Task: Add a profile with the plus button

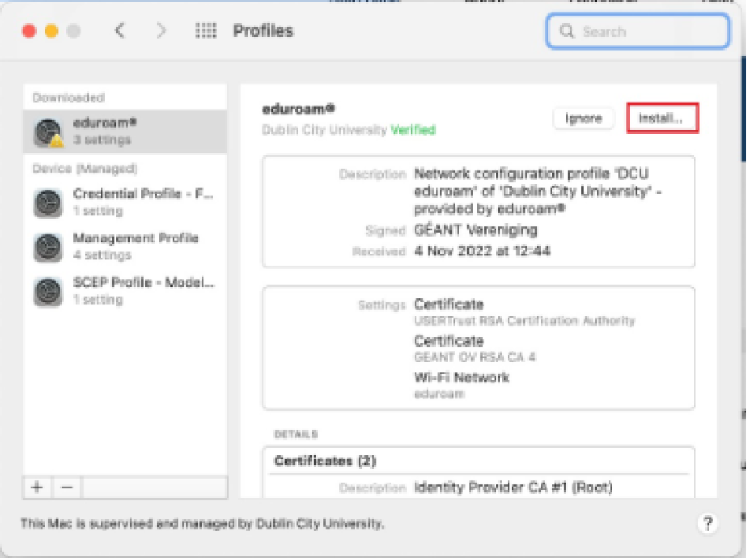Action: (x=37, y=487)
